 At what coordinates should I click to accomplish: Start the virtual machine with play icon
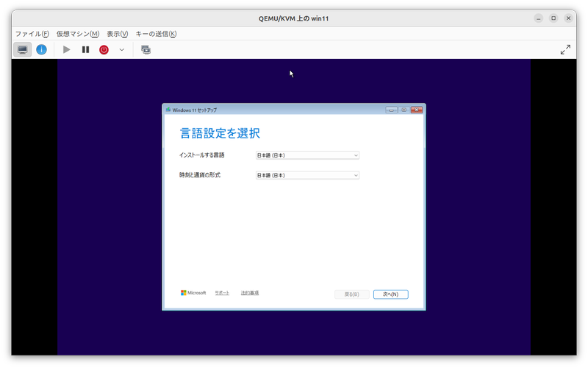[66, 49]
